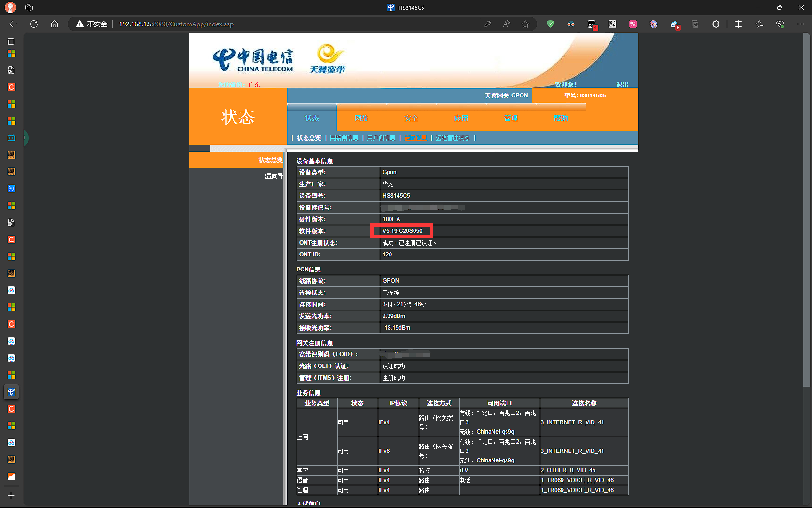Viewport: 812px width, 508px height.
Task: Open the 管理 main tab
Action: pyautogui.click(x=511, y=118)
